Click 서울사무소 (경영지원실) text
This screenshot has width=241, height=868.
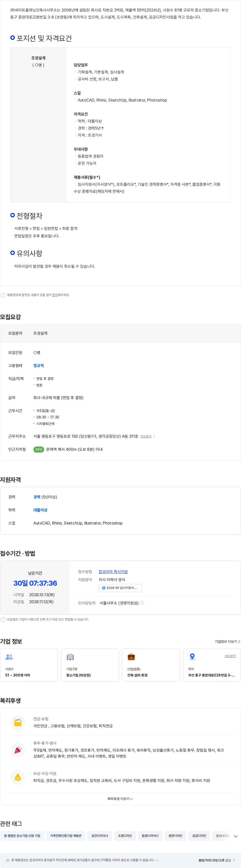[x=119, y=603]
